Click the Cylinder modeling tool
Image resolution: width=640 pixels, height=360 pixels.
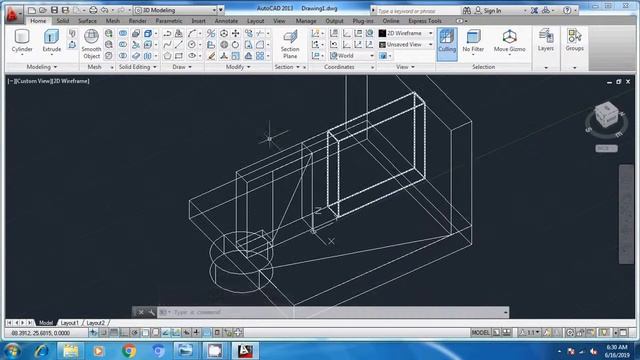[22, 41]
